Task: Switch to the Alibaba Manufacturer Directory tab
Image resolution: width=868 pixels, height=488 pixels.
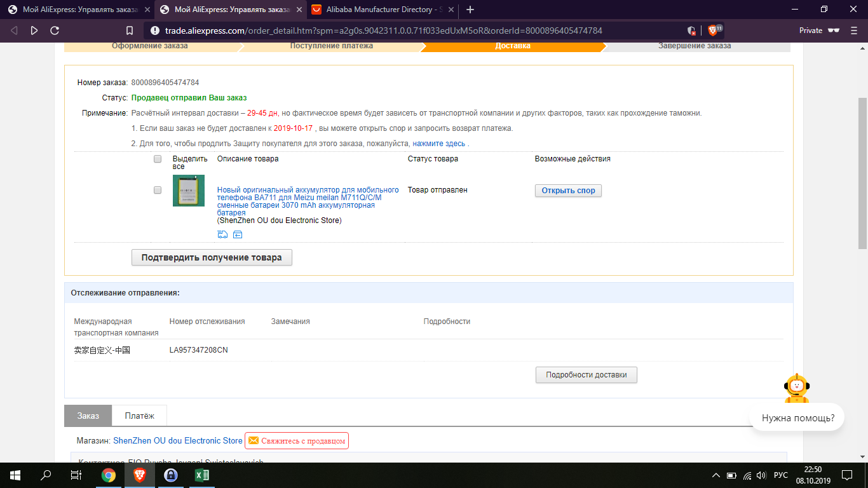Action: click(x=382, y=10)
